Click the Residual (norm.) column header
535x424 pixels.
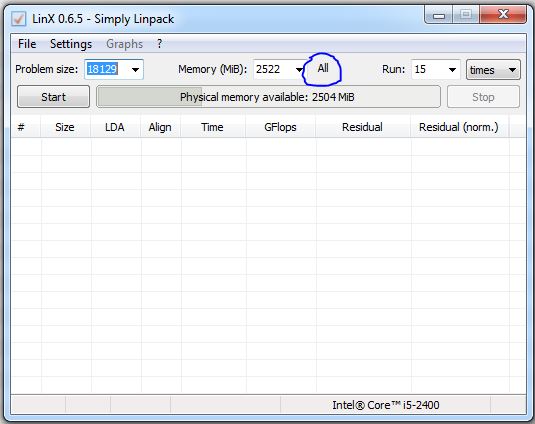click(x=459, y=127)
